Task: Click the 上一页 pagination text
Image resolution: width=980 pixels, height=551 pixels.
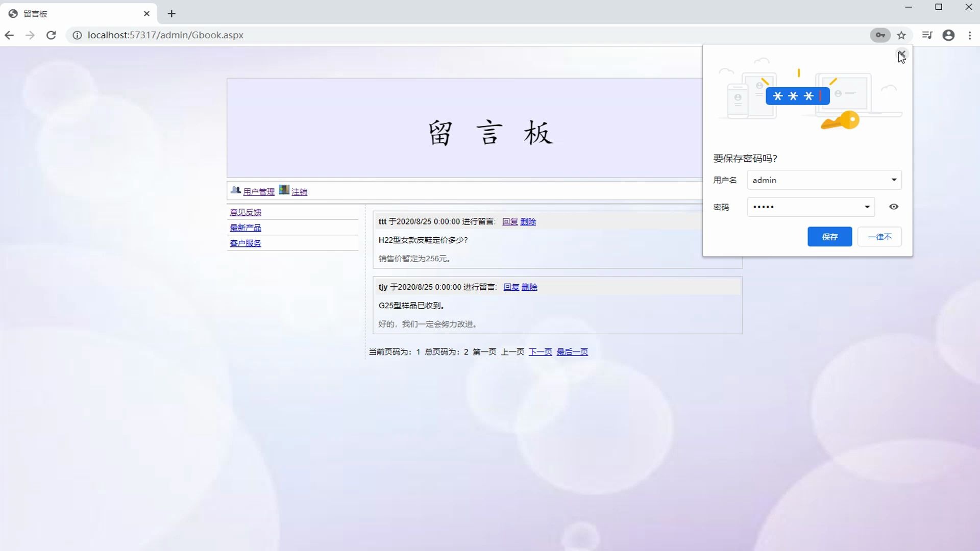Action: [x=512, y=352]
